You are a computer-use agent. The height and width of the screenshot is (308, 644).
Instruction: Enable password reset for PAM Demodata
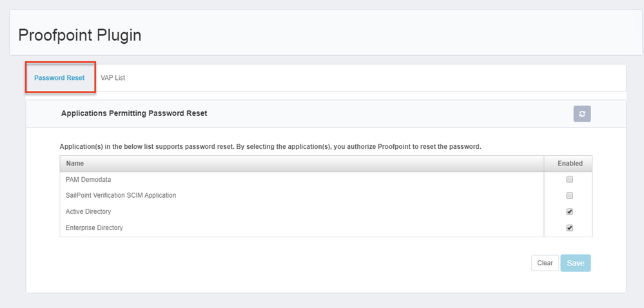[569, 179]
